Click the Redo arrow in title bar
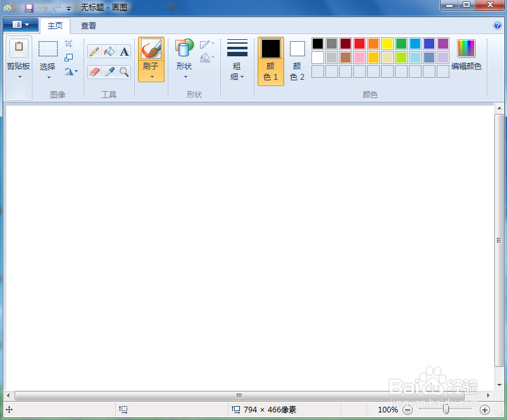The width and height of the screenshot is (507, 420). [57, 8]
